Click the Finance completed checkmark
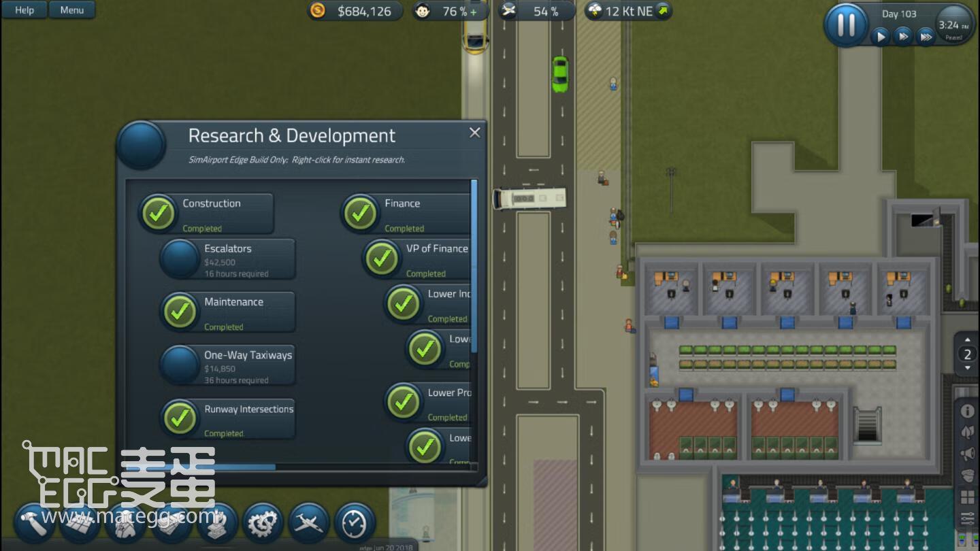Image resolution: width=980 pixels, height=551 pixels. click(361, 214)
